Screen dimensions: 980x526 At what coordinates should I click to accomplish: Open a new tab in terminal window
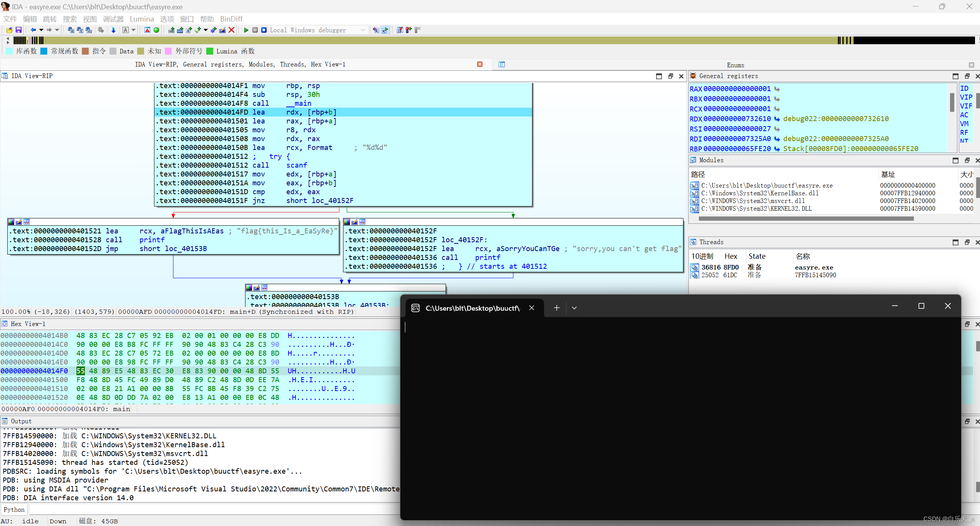coord(557,308)
